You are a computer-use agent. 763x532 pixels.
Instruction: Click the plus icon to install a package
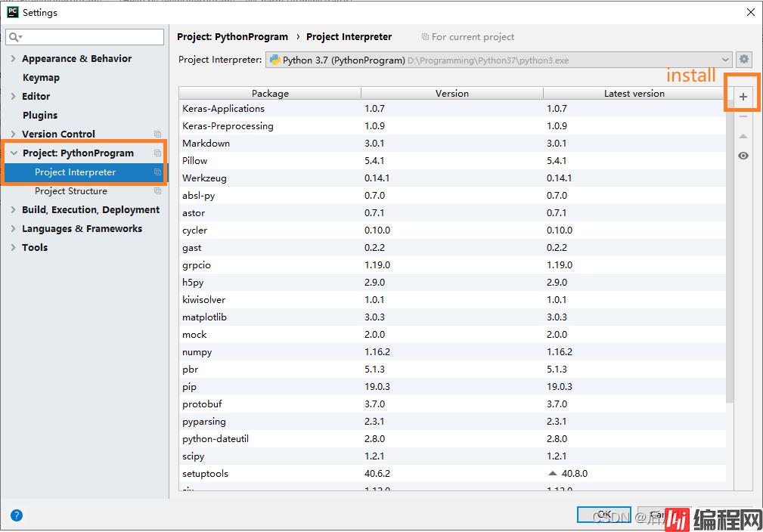click(743, 97)
